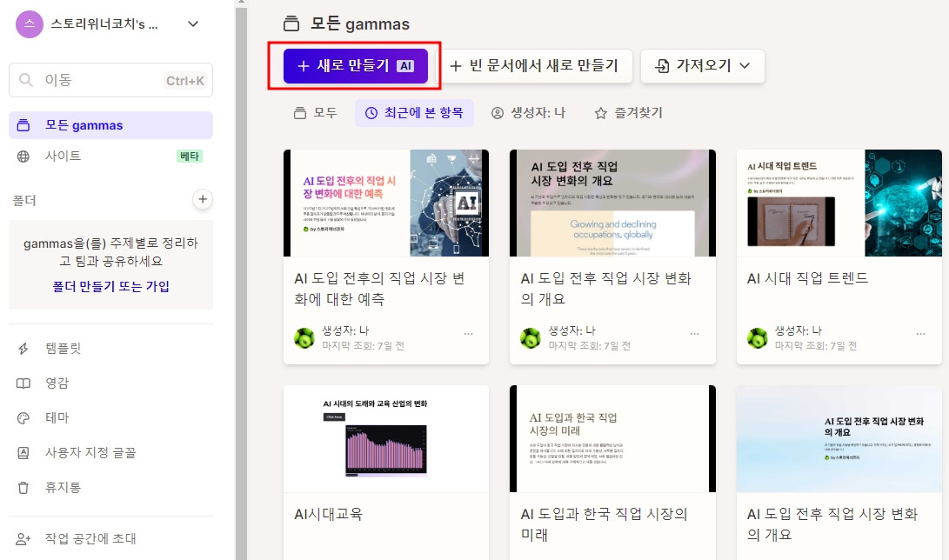949x560 pixels.
Task: Open options menu on AI 시대 직업 트렌드 card
Action: pyautogui.click(x=920, y=333)
